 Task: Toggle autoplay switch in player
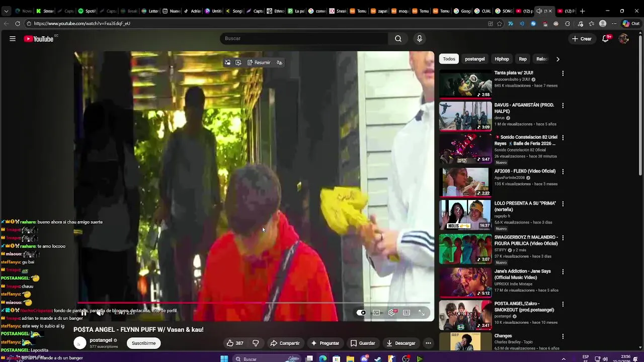coord(361,313)
